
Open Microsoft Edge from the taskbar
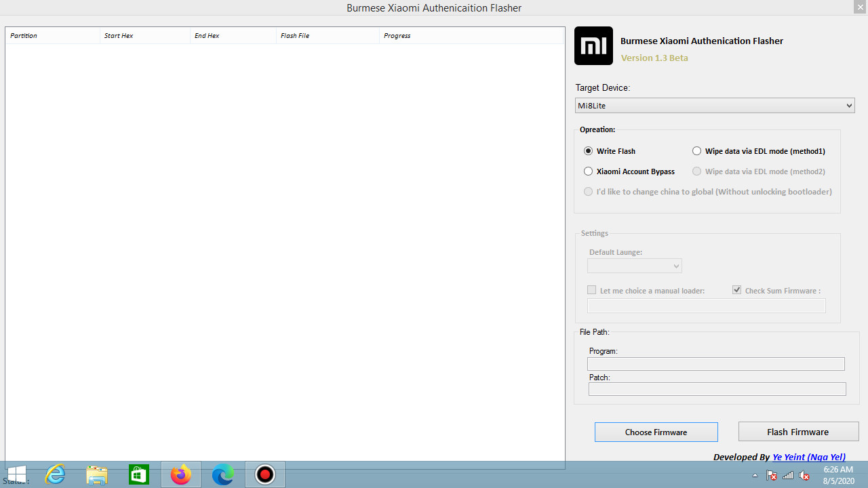[x=222, y=474]
